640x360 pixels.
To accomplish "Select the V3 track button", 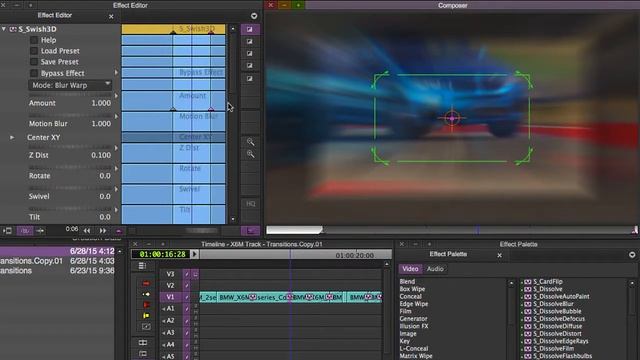I will [x=171, y=274].
